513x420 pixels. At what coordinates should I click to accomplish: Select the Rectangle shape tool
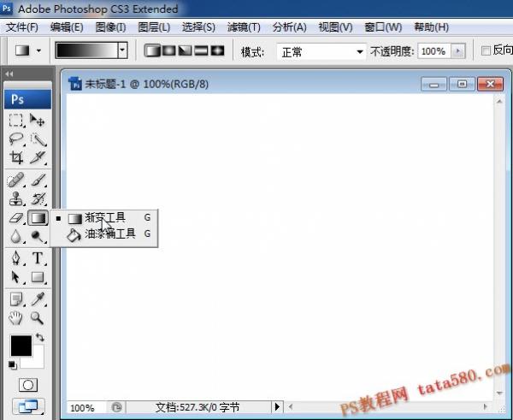pos(38,277)
